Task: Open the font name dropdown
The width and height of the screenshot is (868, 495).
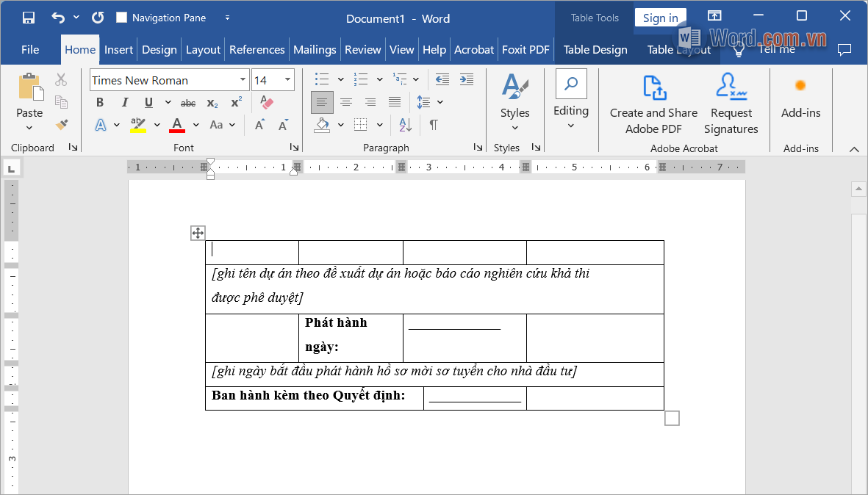Action: pyautogui.click(x=243, y=80)
